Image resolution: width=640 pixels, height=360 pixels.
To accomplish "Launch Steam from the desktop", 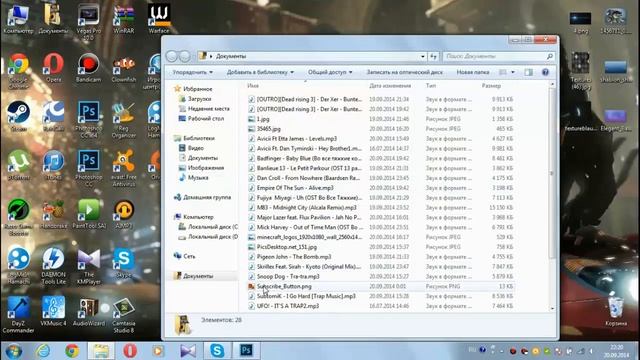I will tap(18, 116).
